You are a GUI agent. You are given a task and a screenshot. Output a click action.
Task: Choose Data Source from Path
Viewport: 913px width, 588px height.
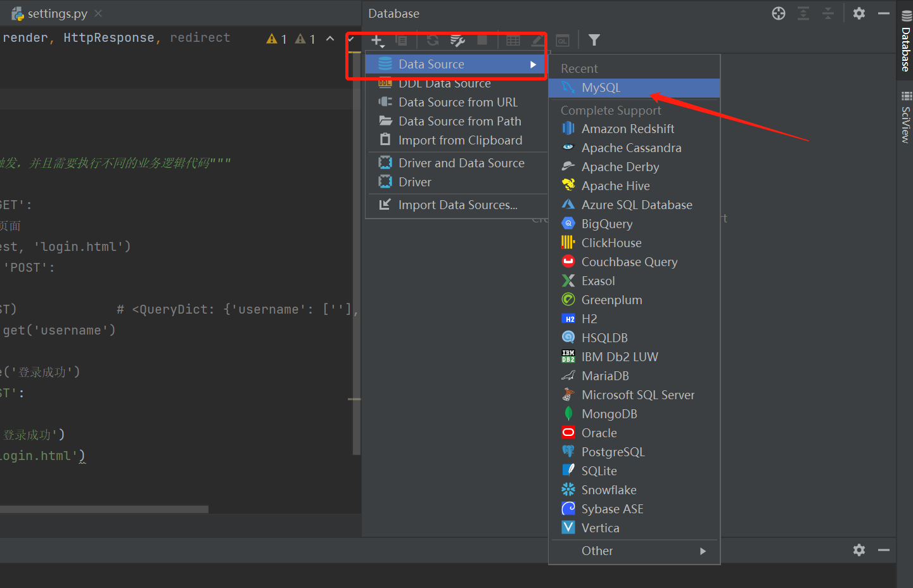click(x=456, y=121)
